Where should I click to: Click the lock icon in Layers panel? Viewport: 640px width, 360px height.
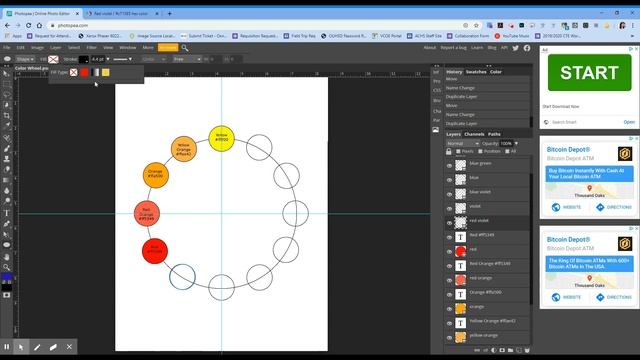click(449, 151)
